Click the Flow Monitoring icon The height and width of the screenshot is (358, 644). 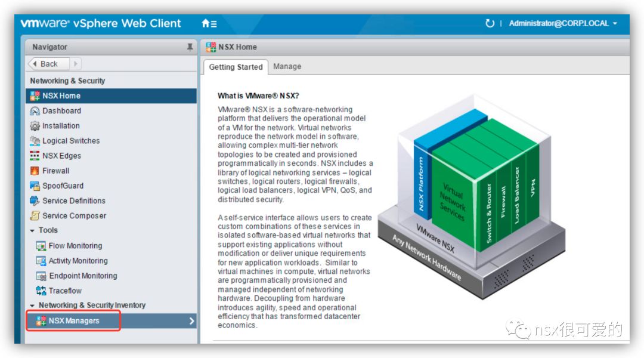click(41, 246)
